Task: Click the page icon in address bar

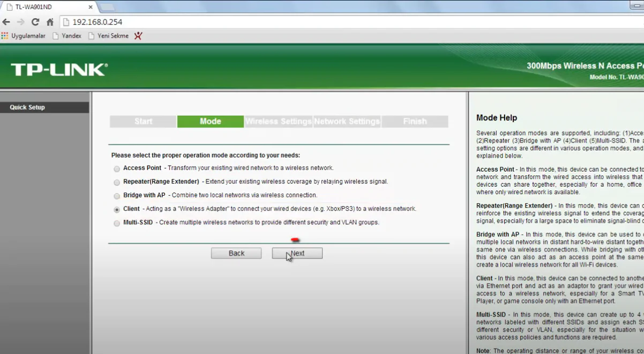Action: click(x=66, y=22)
